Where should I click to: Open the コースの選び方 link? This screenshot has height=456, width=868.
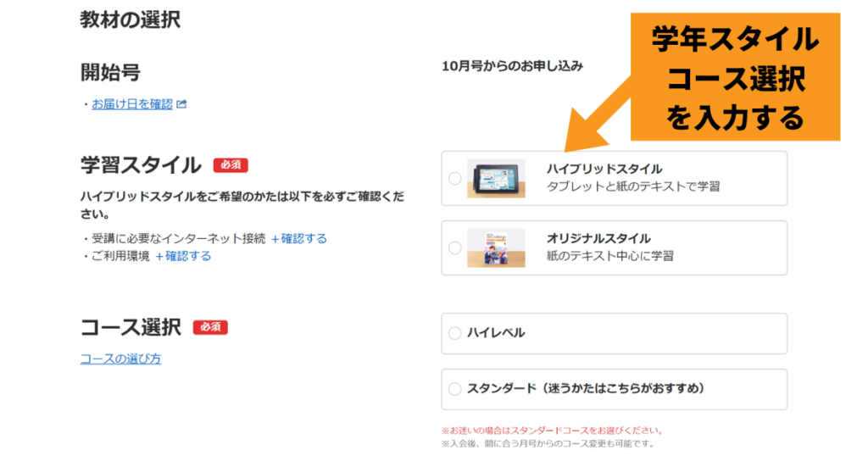click(x=120, y=359)
